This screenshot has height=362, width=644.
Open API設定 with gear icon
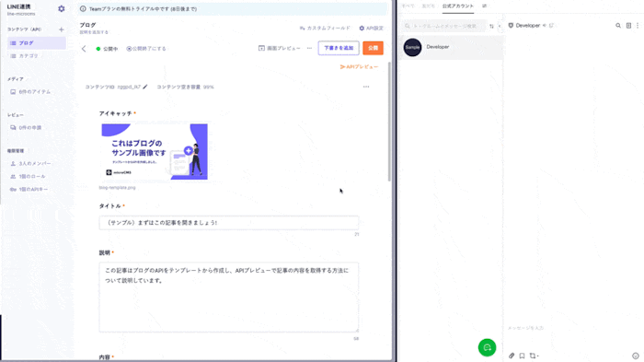click(371, 28)
